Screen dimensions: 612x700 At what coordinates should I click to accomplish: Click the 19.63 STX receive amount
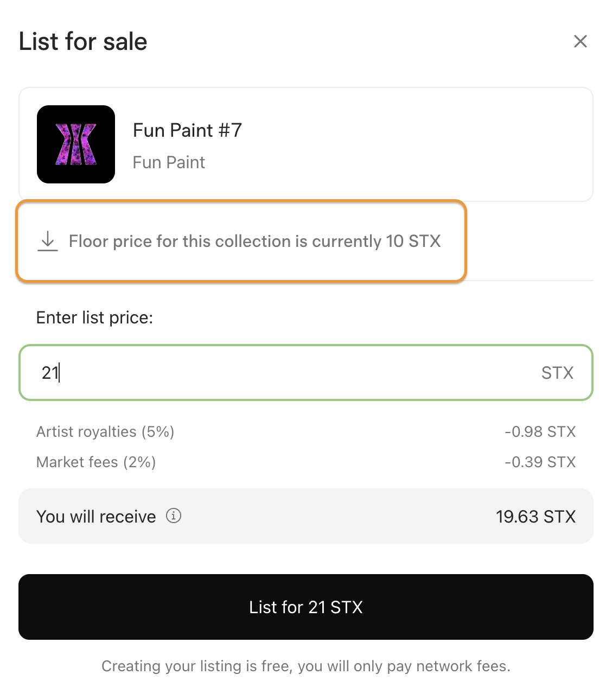click(x=535, y=517)
